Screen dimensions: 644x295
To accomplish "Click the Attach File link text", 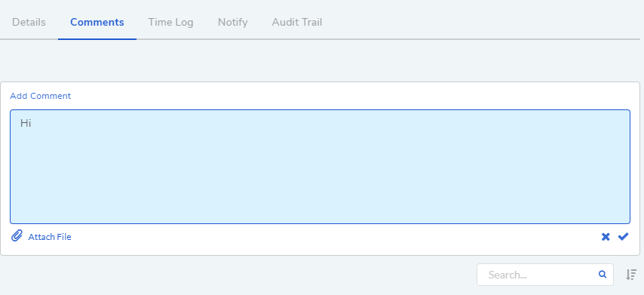I will click(x=49, y=237).
